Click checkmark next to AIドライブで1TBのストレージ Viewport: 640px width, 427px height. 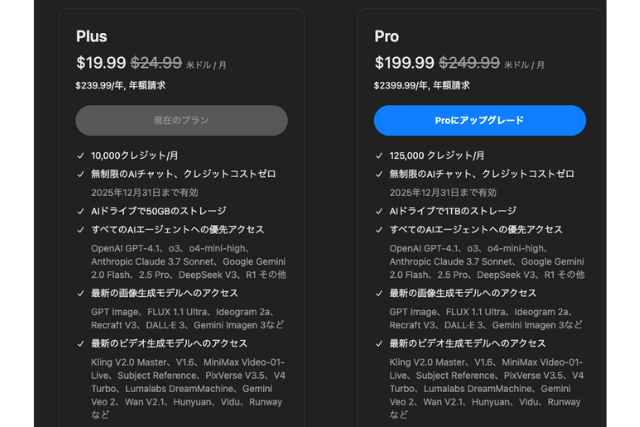[x=379, y=211]
